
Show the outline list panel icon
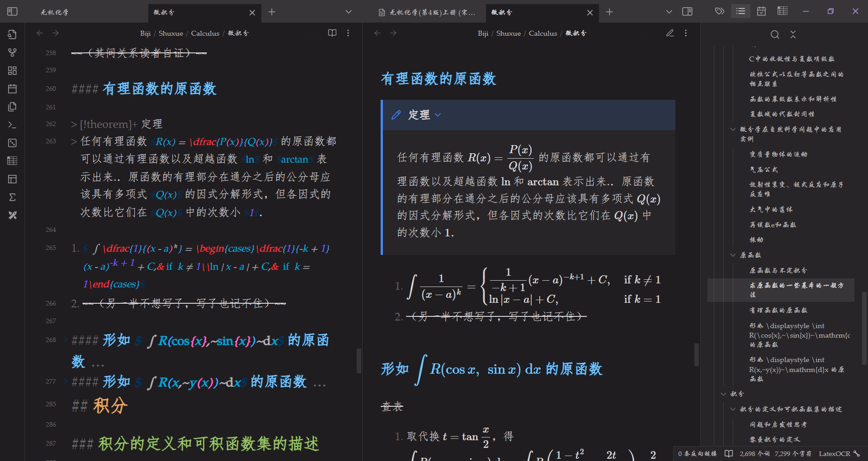point(741,11)
